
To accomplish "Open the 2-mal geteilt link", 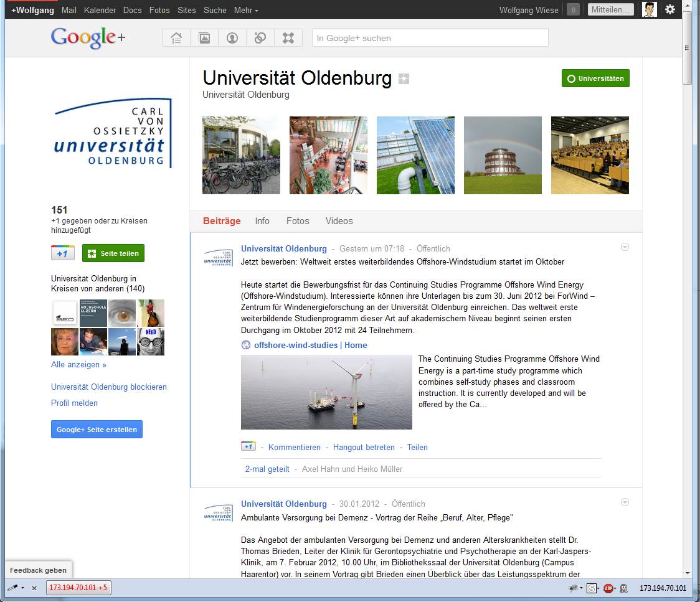I will (267, 469).
